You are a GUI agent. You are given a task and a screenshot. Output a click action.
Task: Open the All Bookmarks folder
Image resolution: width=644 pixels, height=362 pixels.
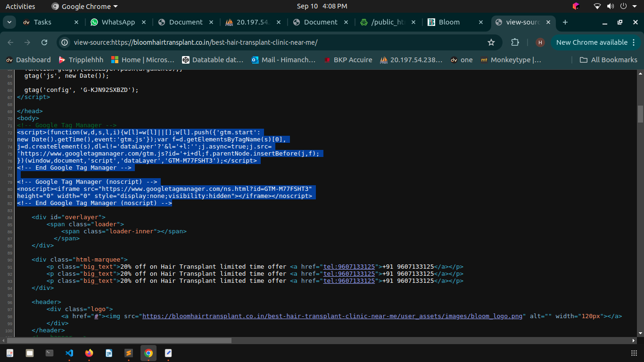[608, 60]
